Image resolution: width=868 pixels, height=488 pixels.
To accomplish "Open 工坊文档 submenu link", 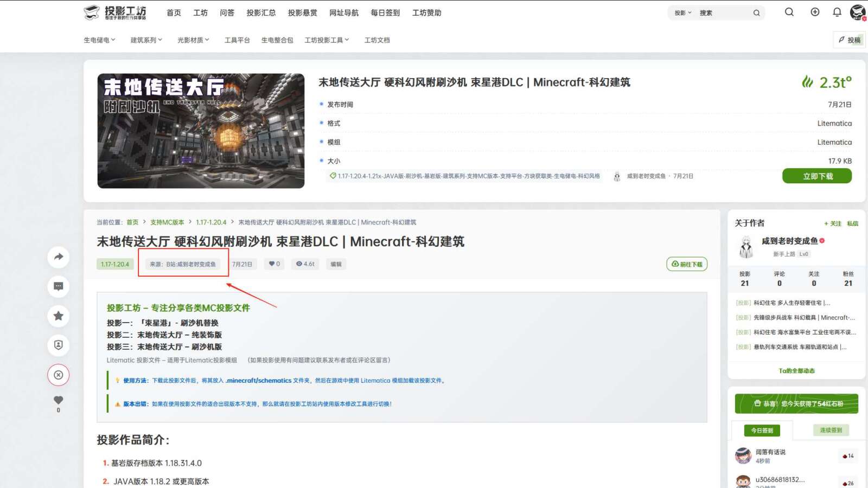I will [x=377, y=40].
